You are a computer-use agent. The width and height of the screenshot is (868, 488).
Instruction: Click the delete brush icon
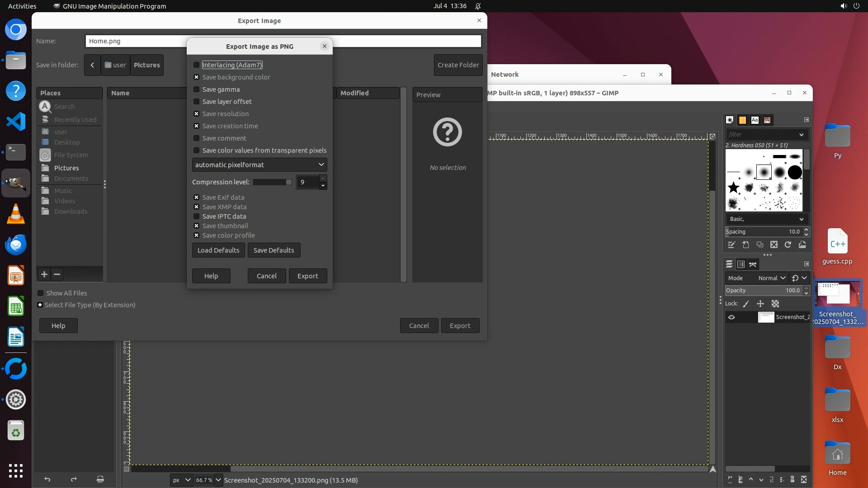[774, 245]
